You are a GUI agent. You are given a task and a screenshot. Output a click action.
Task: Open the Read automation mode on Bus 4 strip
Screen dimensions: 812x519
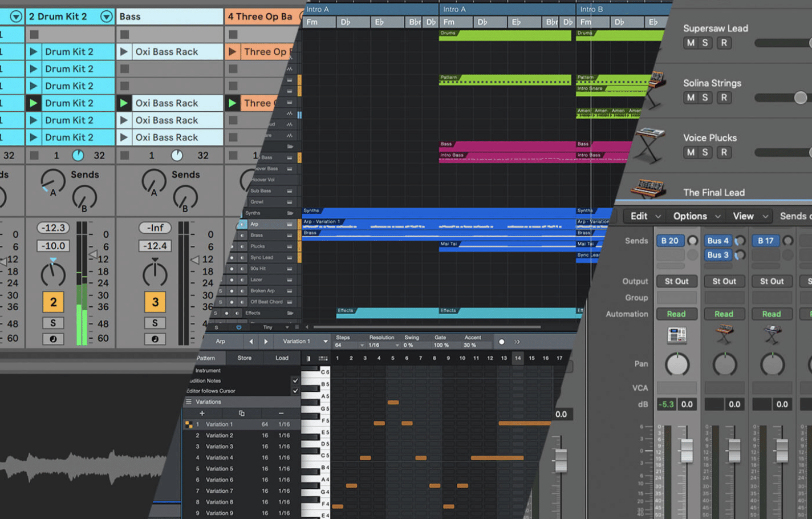(x=724, y=314)
